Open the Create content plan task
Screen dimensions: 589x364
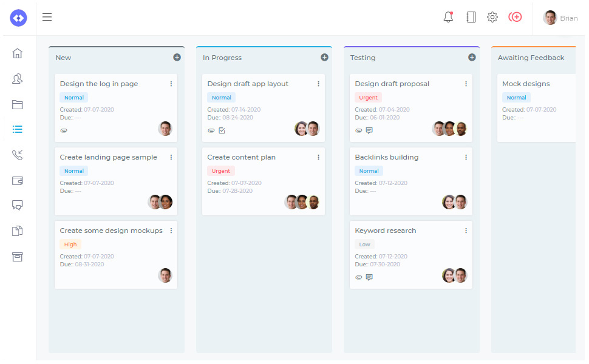click(x=242, y=157)
